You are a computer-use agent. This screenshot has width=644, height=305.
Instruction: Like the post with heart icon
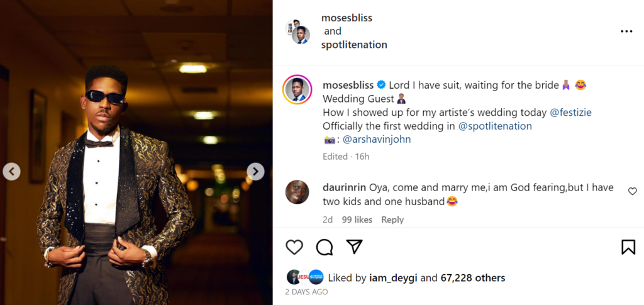coord(294,247)
